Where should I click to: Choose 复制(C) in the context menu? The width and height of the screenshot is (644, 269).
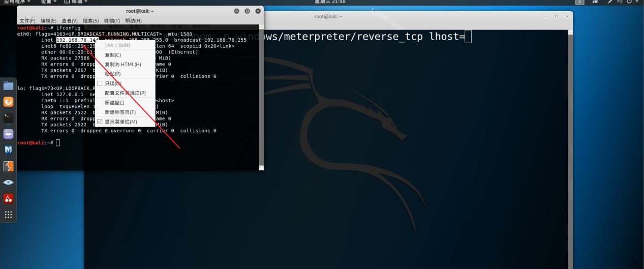[126, 55]
